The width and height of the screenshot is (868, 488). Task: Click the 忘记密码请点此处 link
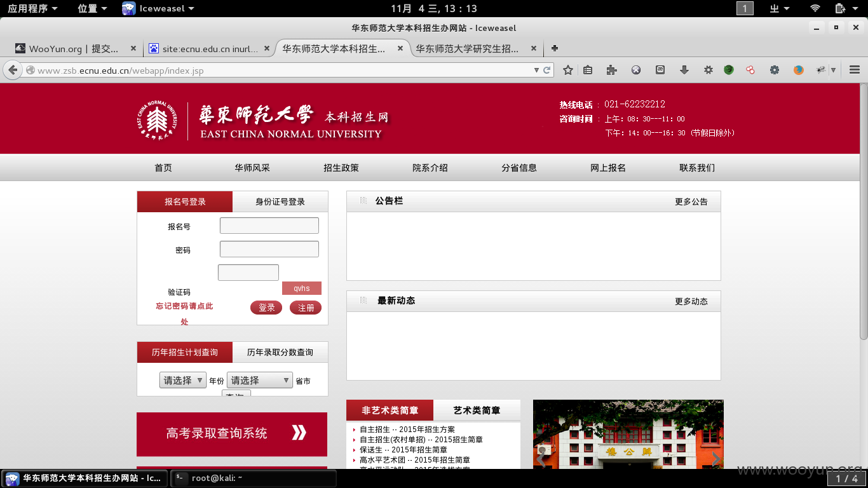coord(184,314)
